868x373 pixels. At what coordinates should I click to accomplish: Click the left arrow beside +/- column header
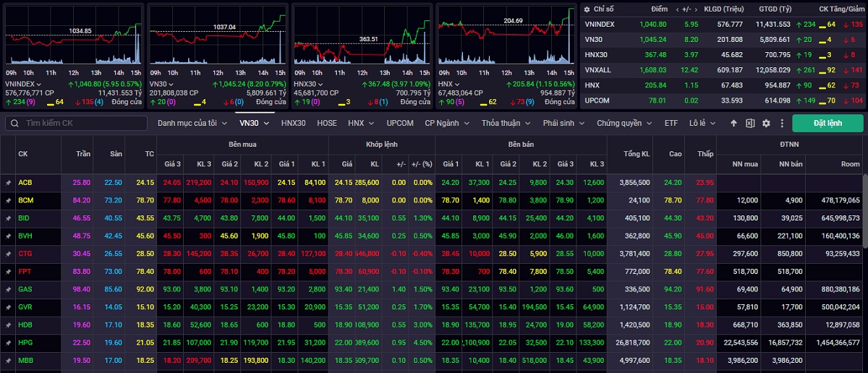tap(677, 9)
